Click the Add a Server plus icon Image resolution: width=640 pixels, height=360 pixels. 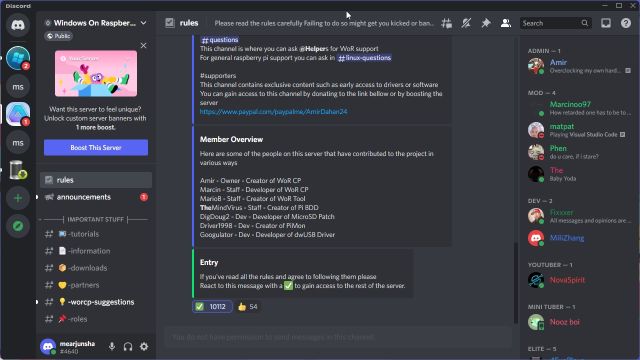(x=18, y=198)
